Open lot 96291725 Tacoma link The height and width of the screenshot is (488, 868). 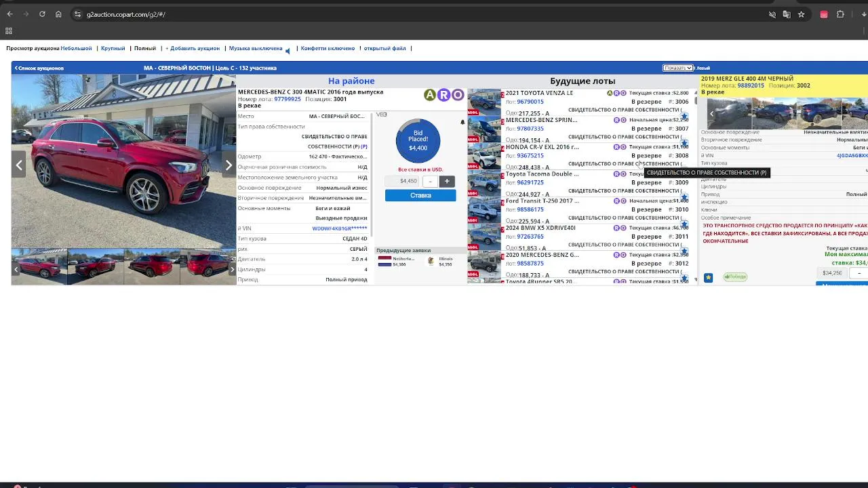530,183
